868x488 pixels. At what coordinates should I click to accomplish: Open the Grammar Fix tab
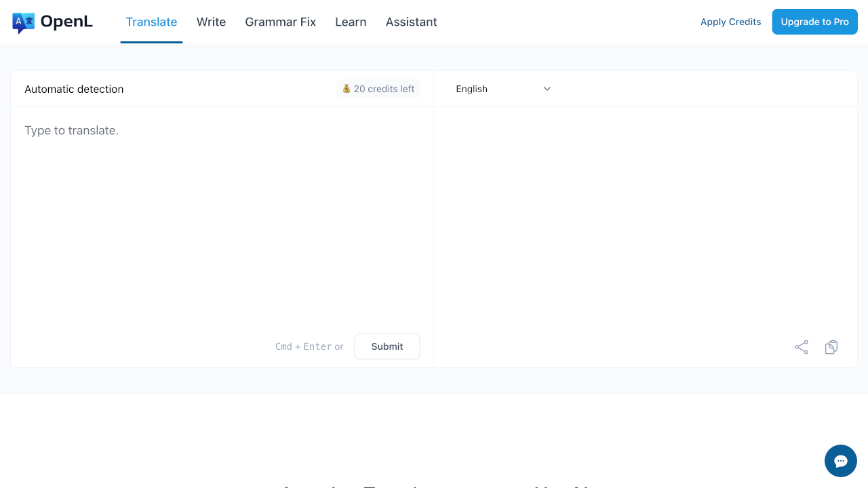(x=280, y=22)
